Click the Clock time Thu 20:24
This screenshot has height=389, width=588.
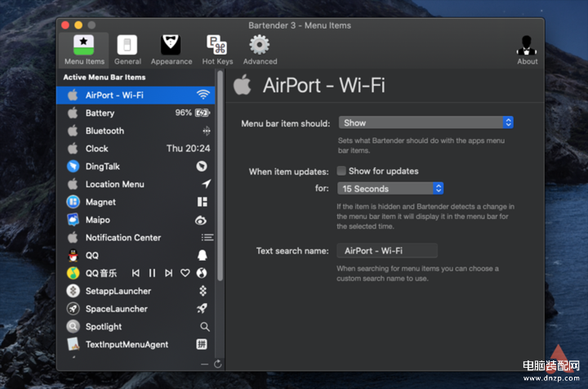[x=189, y=149]
